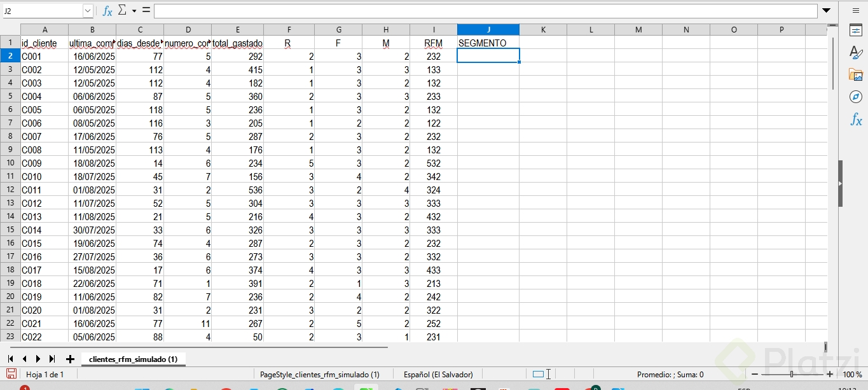Click 'Hoja 1 de 1' in status bar
Viewport: 868px width, 390px height.
click(x=45, y=375)
